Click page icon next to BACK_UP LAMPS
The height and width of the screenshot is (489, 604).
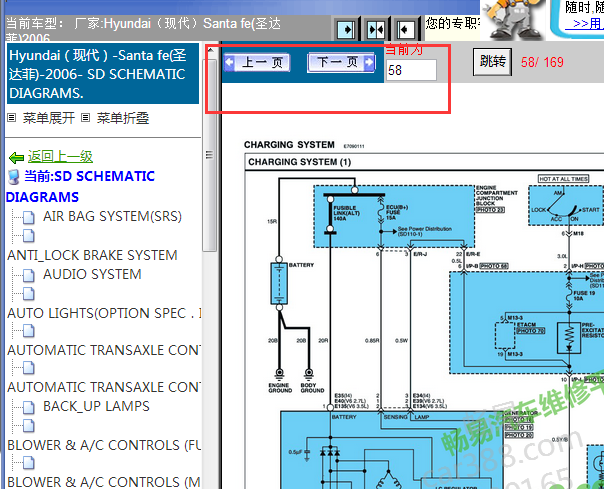tap(29, 407)
